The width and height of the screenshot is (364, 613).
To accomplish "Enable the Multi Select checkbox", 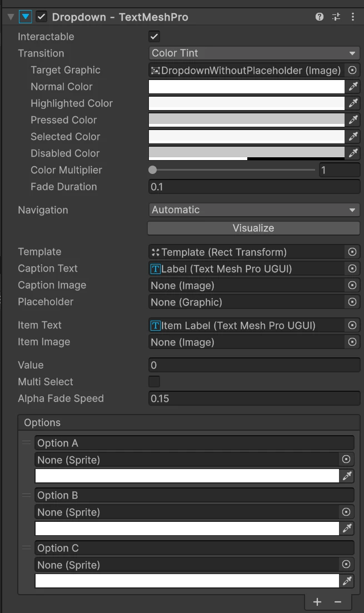I will point(154,382).
